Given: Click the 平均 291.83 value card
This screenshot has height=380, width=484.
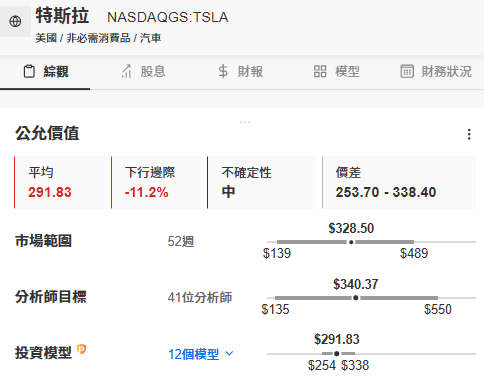Looking at the screenshot, I should [x=60, y=182].
